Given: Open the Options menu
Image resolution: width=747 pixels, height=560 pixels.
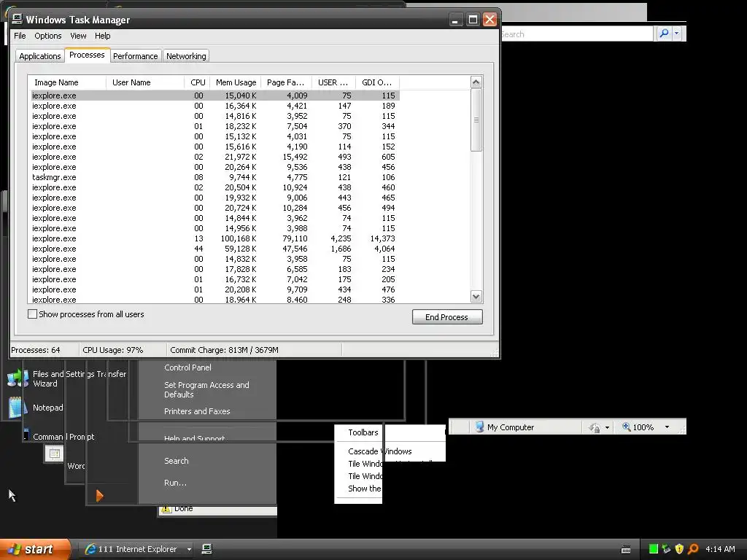Looking at the screenshot, I should coord(47,36).
